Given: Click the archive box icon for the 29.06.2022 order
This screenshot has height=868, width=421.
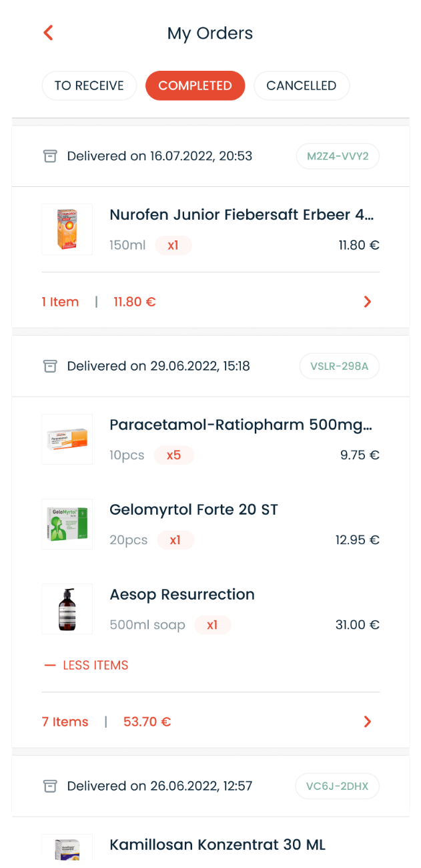Looking at the screenshot, I should (x=50, y=366).
